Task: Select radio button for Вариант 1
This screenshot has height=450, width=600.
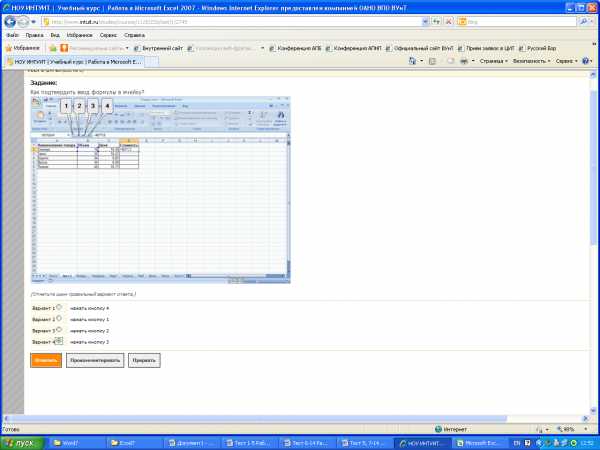Action: [59, 307]
